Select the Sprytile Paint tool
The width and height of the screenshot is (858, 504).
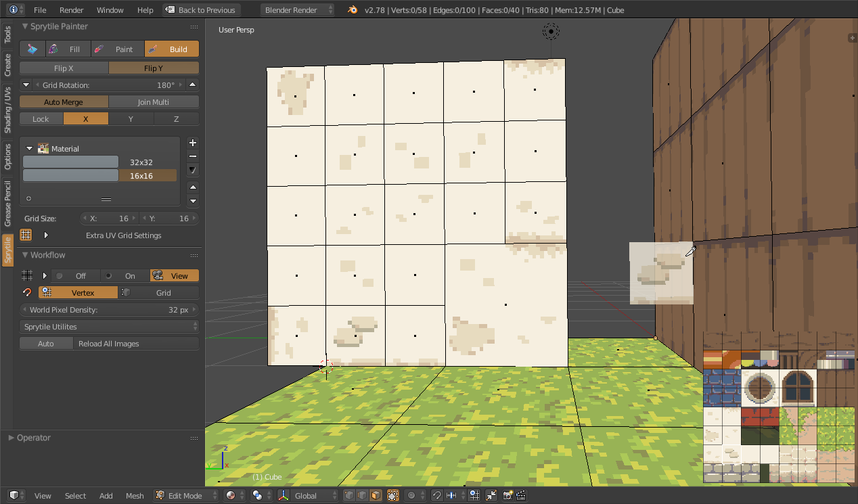click(117, 49)
